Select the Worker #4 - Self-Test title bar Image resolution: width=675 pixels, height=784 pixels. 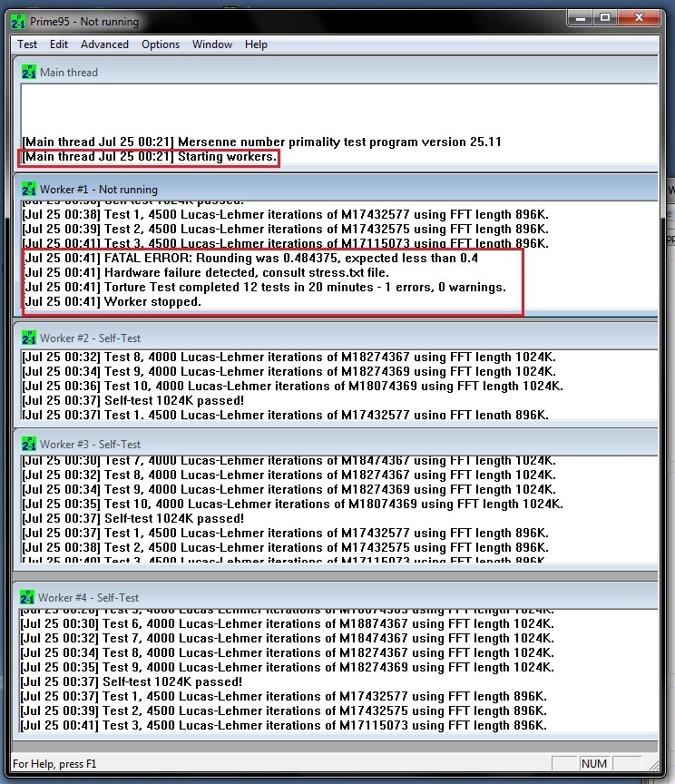(x=335, y=597)
